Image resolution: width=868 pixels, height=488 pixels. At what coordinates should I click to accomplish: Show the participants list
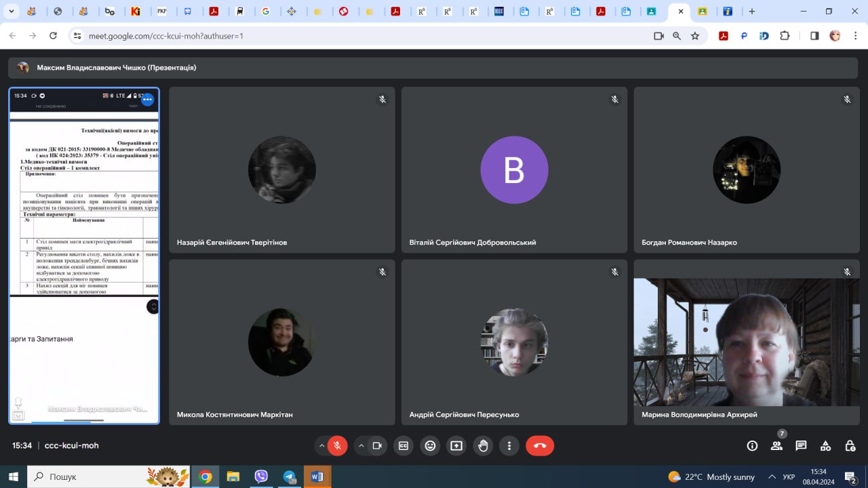776,445
